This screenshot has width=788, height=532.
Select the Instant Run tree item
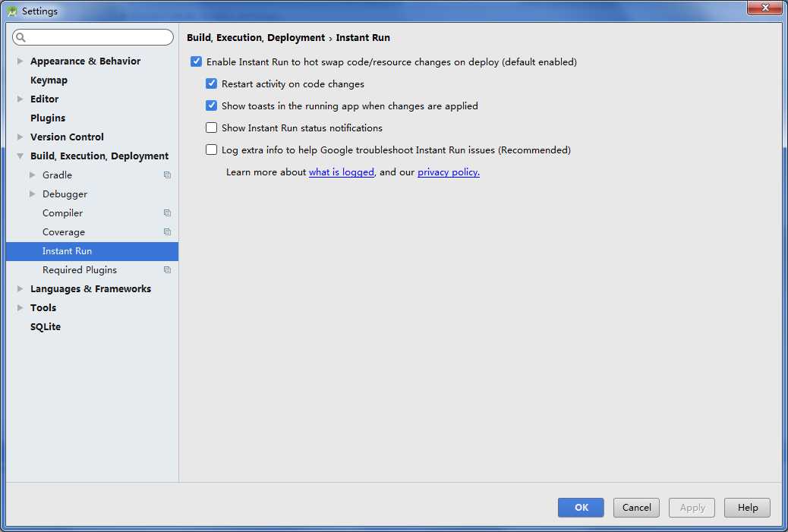tap(92, 251)
